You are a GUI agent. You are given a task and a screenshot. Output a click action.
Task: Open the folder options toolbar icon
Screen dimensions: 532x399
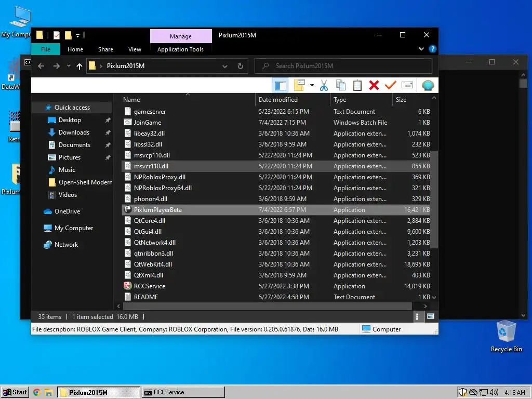[x=300, y=86]
